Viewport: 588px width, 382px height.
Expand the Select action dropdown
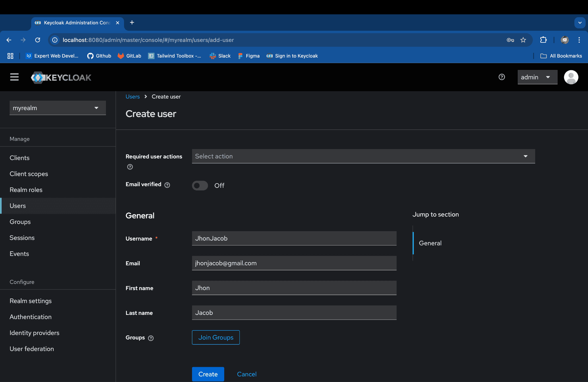pyautogui.click(x=363, y=156)
